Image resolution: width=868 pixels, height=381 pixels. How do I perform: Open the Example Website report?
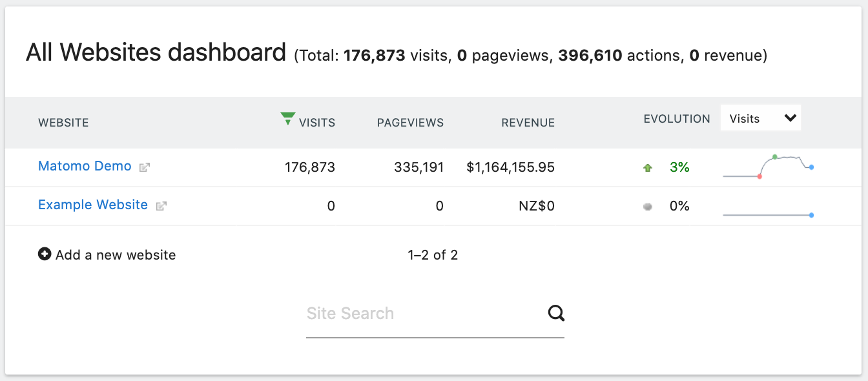click(x=93, y=205)
